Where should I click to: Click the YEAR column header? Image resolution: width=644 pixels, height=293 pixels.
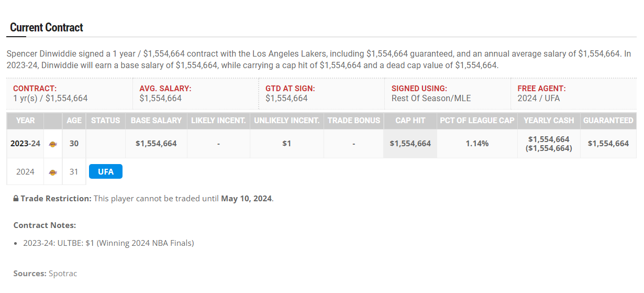tap(25, 121)
